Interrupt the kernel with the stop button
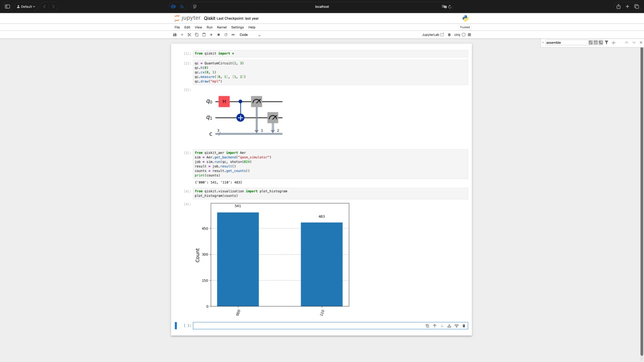The width and height of the screenshot is (644, 362). (219, 35)
